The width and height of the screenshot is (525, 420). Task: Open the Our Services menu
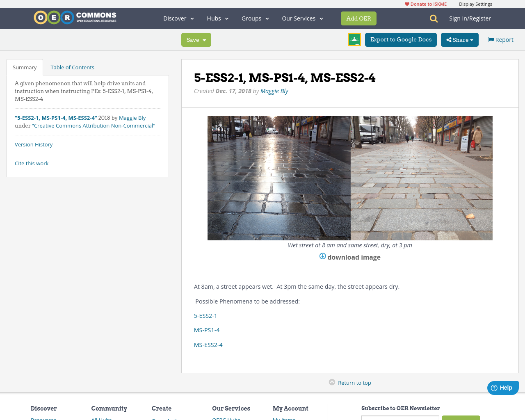302,18
